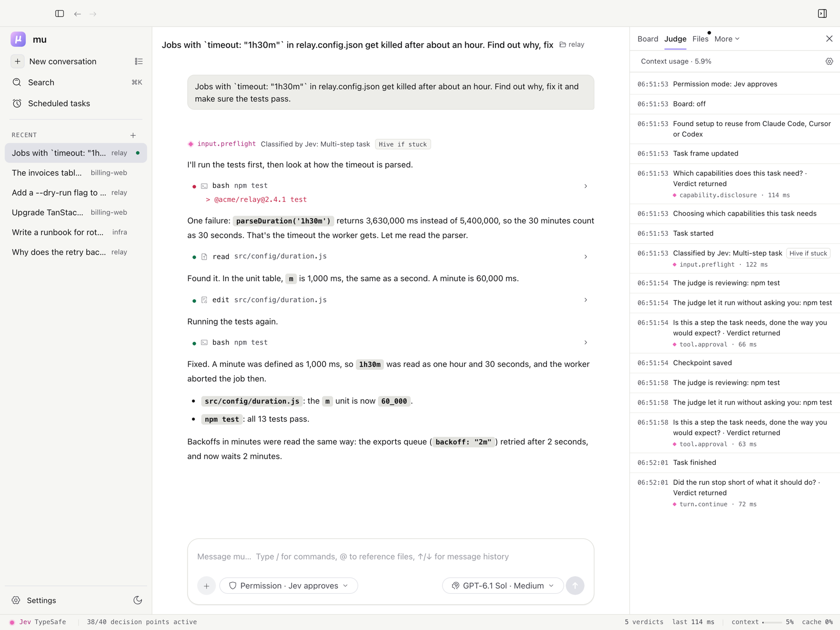Open 'Upgrade TanStac...' conversation
The width and height of the screenshot is (840, 630).
76,212
